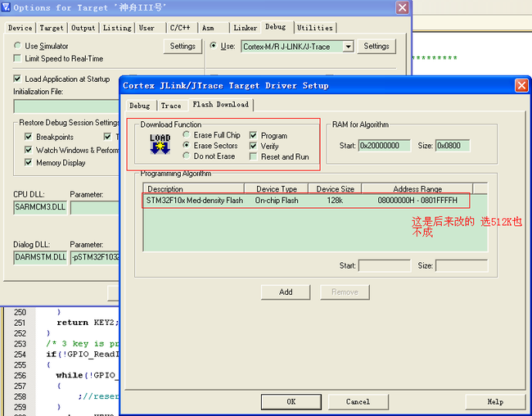Click the Device Type column header
The height and width of the screenshot is (416, 532).
[276, 189]
